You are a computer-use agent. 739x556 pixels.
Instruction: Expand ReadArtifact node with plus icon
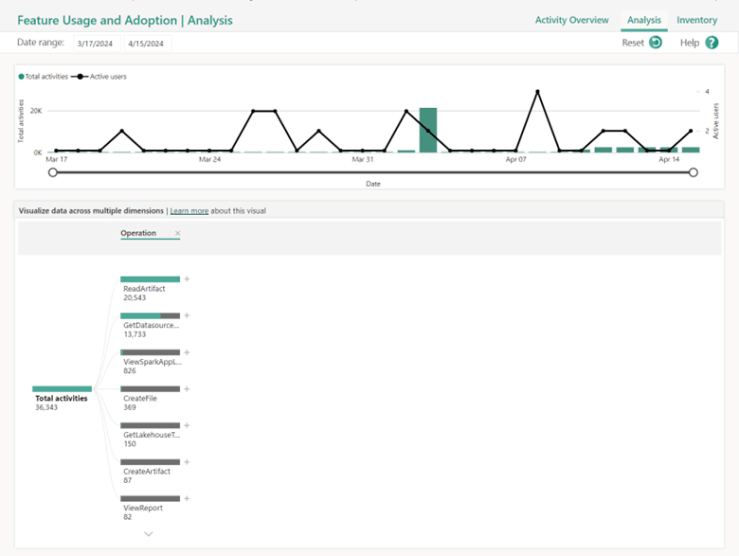(187, 279)
